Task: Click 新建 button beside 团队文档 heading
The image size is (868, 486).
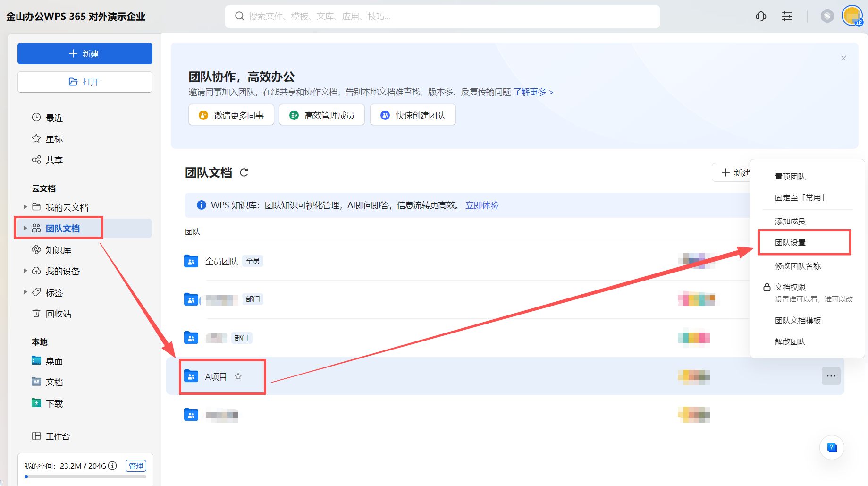Action: point(732,172)
